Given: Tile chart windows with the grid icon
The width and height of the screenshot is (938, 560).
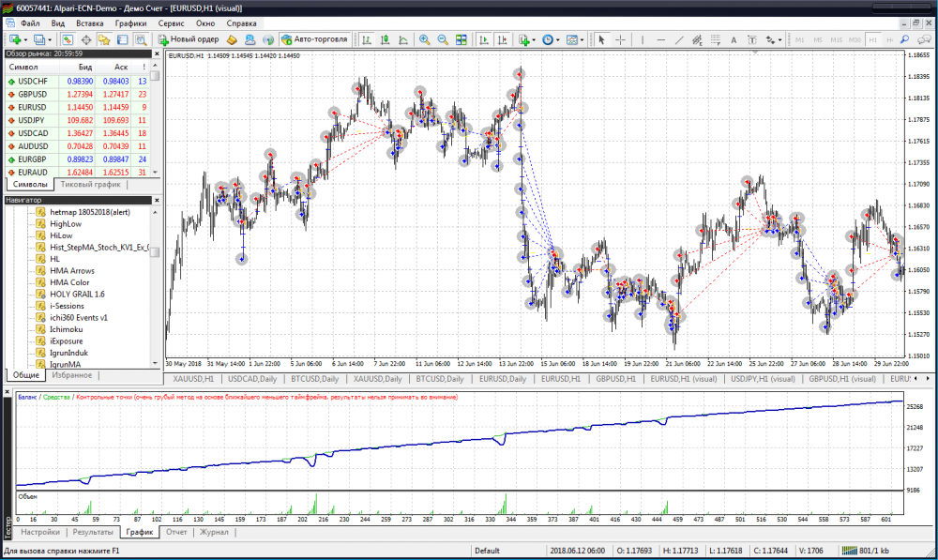Looking at the screenshot, I should (x=461, y=39).
